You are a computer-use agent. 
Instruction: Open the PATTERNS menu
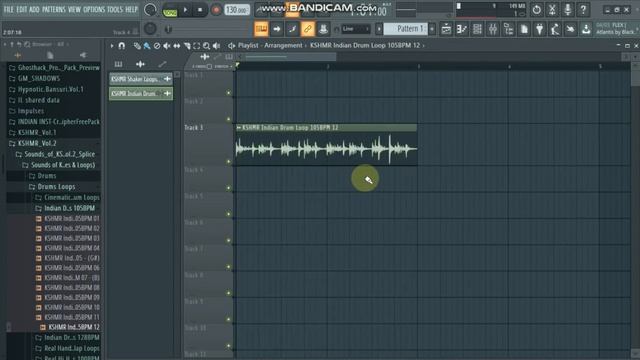53,9
